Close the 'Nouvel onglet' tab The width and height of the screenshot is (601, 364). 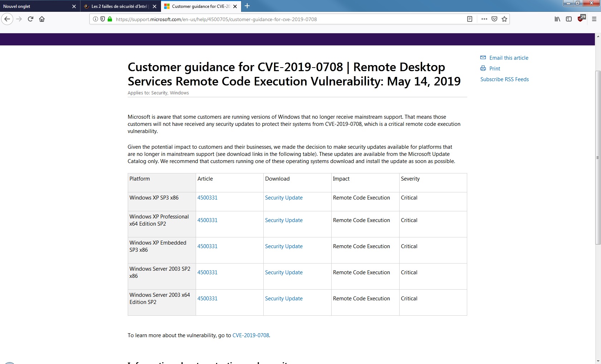74,6
